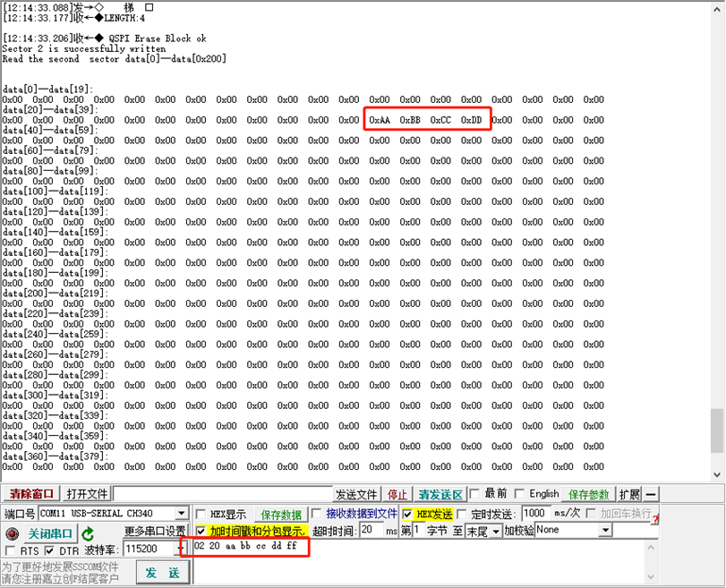Click the 停止 stop button
The width and height of the screenshot is (726, 588).
(x=397, y=495)
